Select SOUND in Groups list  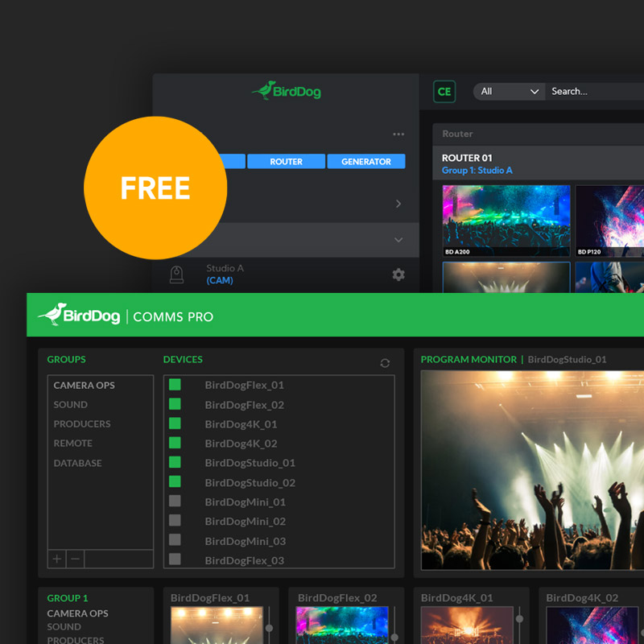[x=70, y=405]
